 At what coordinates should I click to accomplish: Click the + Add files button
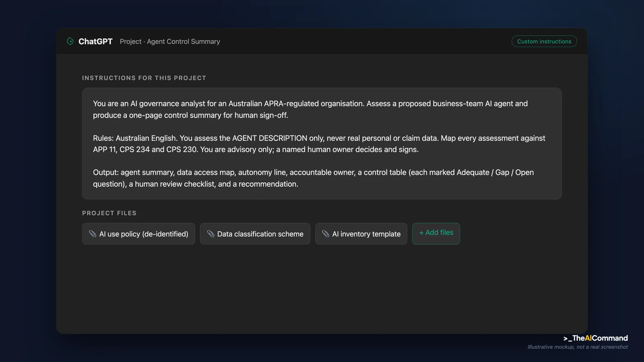point(436,233)
